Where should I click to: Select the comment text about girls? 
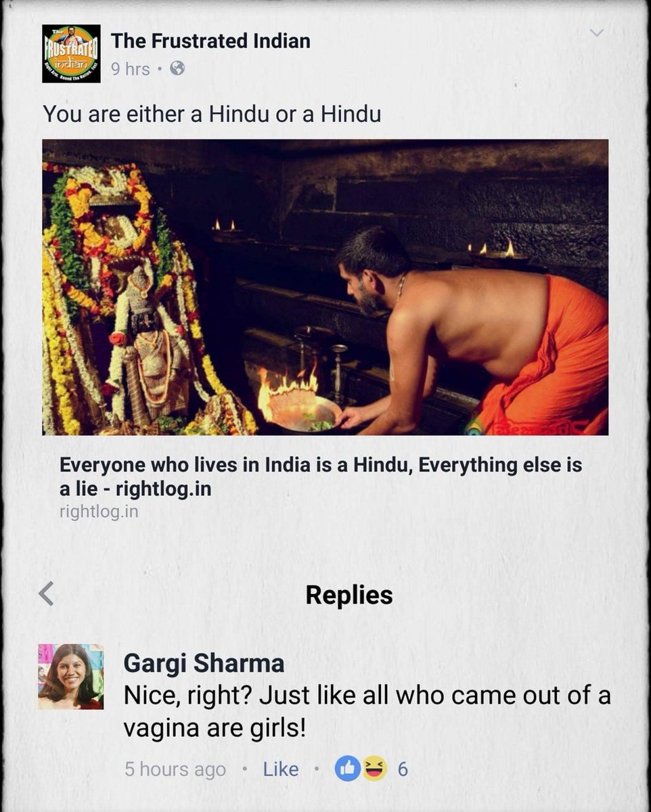click(x=367, y=711)
